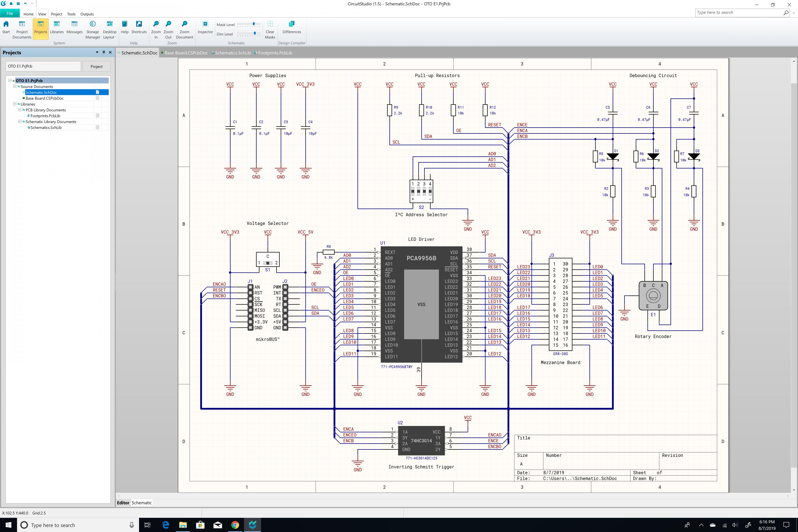Open File Explorer from the taskbar
Screen dimensions: 798x532
pyautogui.click(x=183, y=525)
